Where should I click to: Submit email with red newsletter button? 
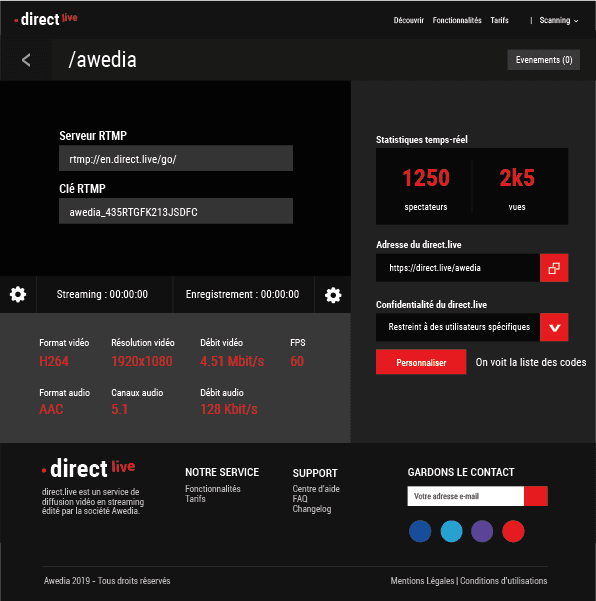click(536, 496)
